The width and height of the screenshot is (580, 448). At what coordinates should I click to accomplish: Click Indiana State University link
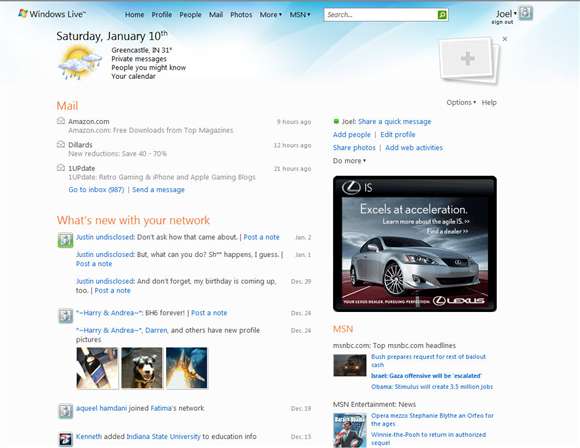[x=163, y=437]
